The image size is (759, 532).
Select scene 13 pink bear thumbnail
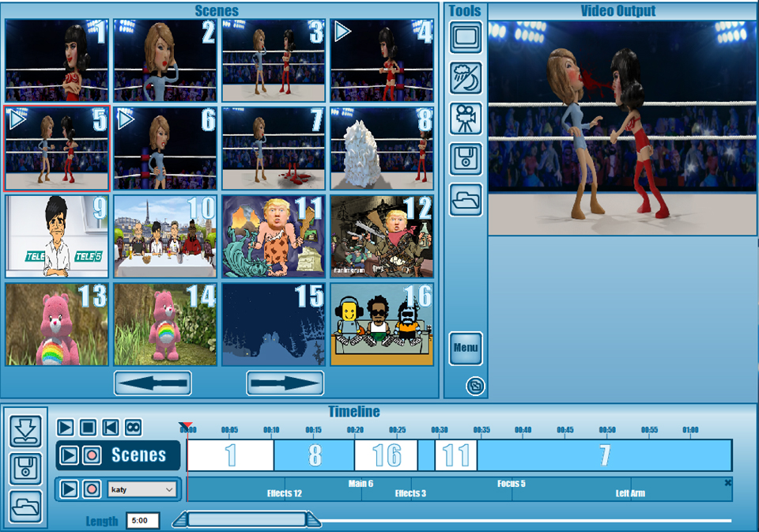coord(57,324)
